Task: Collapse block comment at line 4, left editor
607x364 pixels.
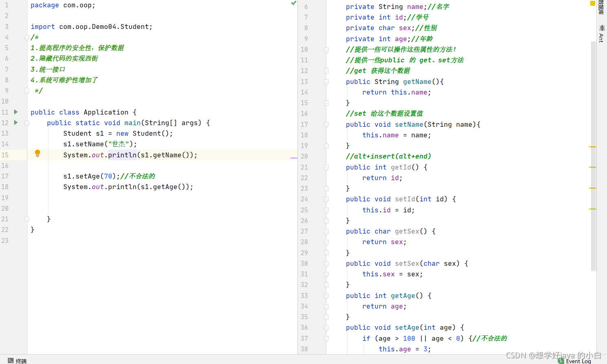Action: pyautogui.click(x=27, y=38)
